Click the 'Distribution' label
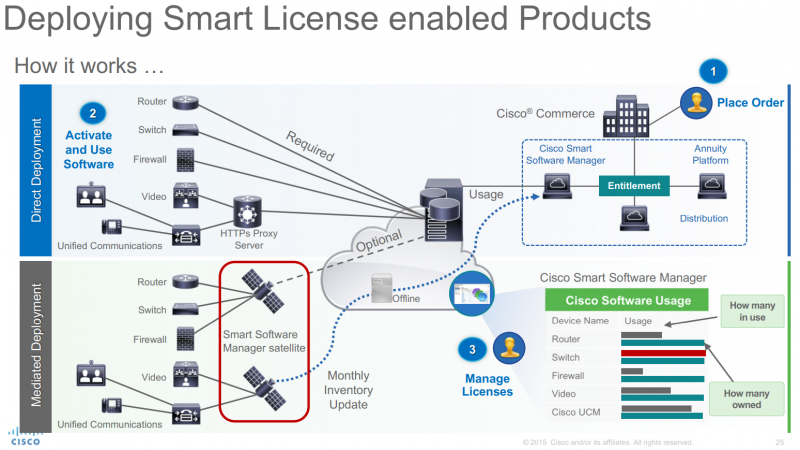Viewport: 800px width, 450px height. [x=704, y=218]
